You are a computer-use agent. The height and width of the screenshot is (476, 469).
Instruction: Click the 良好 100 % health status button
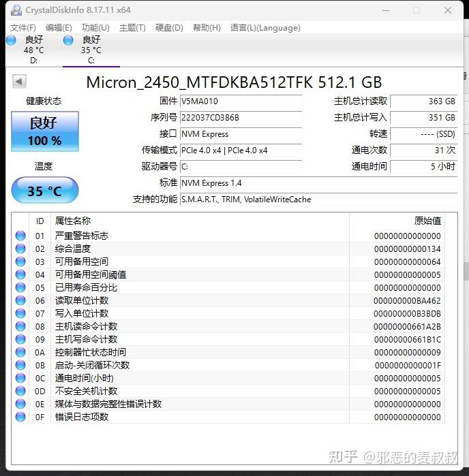pyautogui.click(x=45, y=131)
